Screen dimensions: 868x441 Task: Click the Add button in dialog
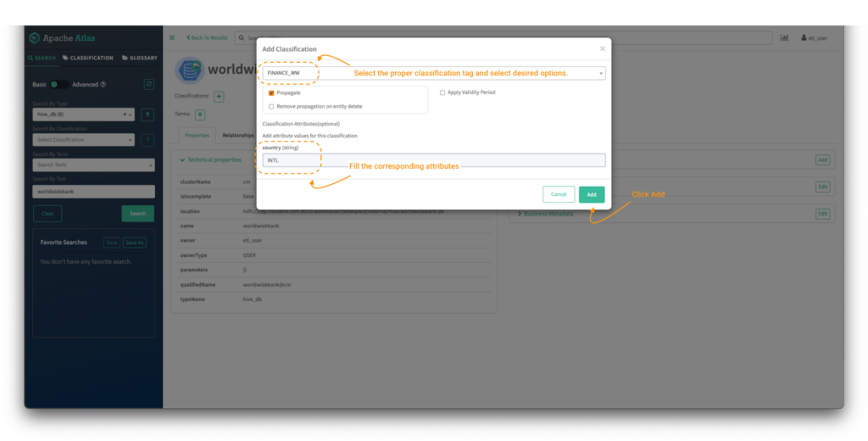tap(592, 194)
